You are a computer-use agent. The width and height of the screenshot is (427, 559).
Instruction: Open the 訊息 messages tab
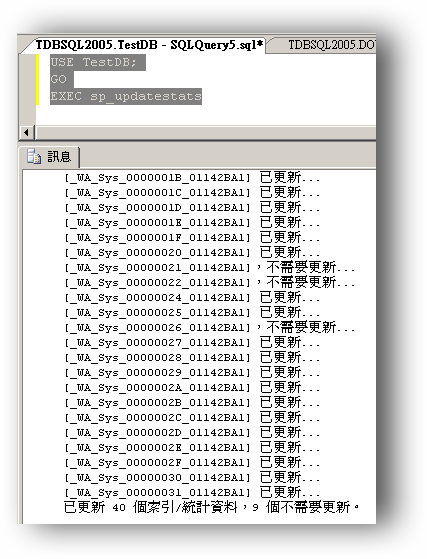(49, 157)
